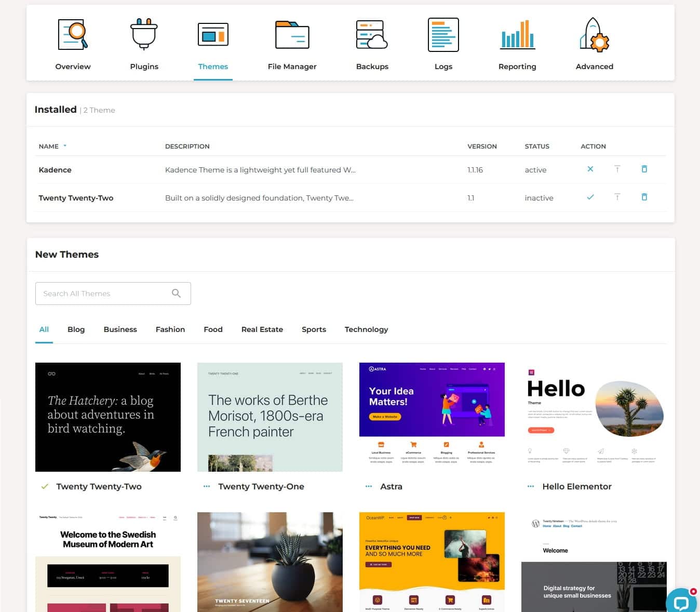
Task: Click Kadence version 1.1.16
Action: [x=475, y=170]
